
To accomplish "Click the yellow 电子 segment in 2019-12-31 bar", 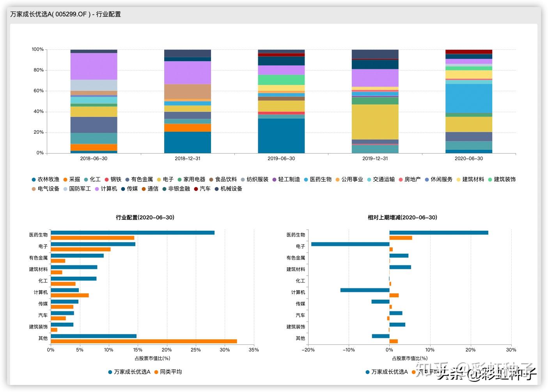I will pos(375,122).
